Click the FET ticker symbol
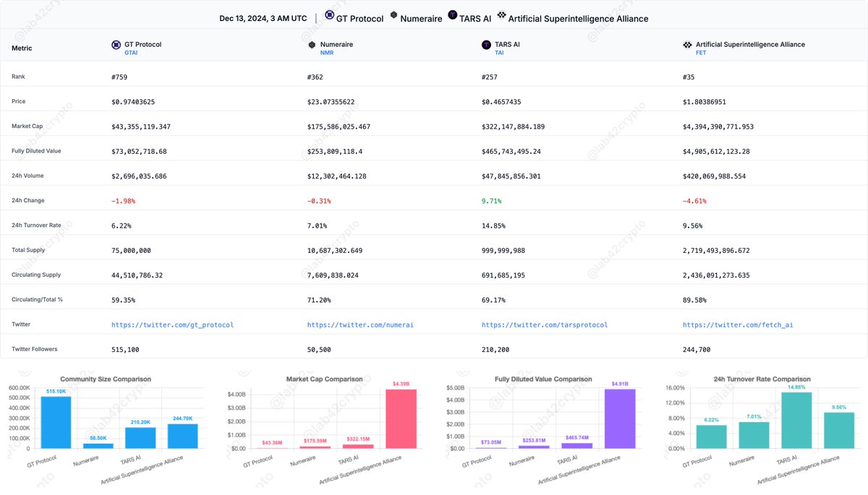The height and width of the screenshot is (495, 868). [701, 53]
